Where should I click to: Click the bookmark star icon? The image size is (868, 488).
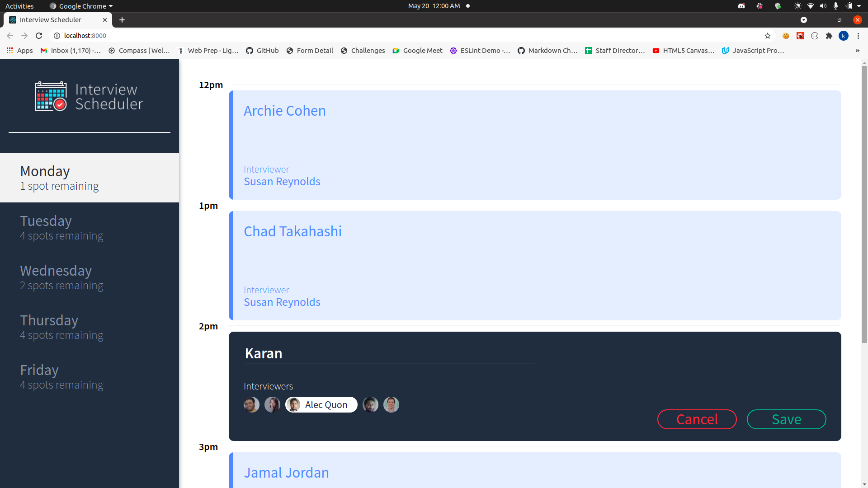coord(768,36)
